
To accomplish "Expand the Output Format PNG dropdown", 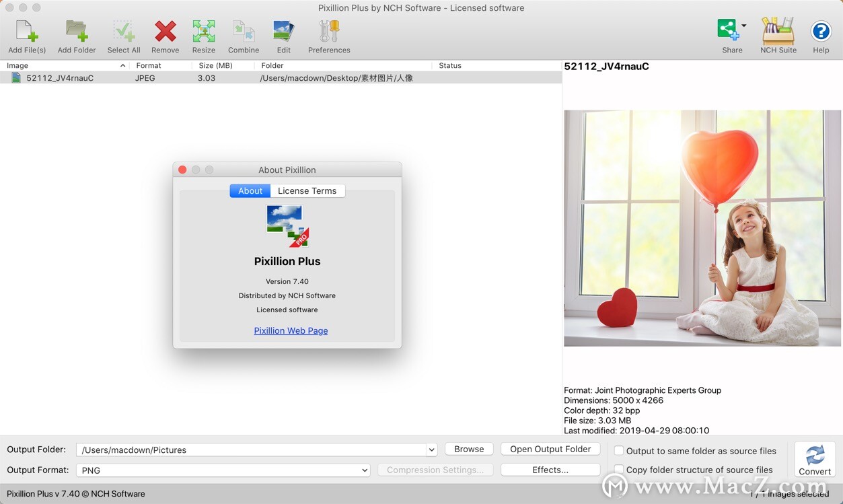I will 365,470.
